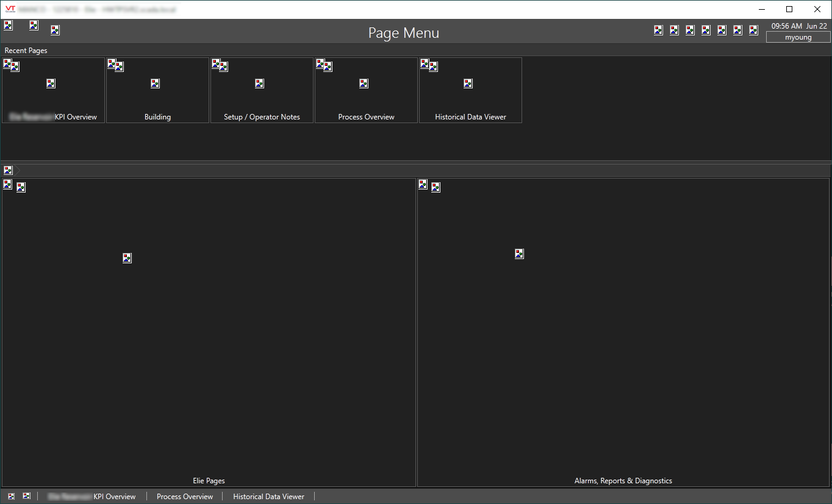
Task: Click the Page Menu title text
Action: click(x=404, y=33)
